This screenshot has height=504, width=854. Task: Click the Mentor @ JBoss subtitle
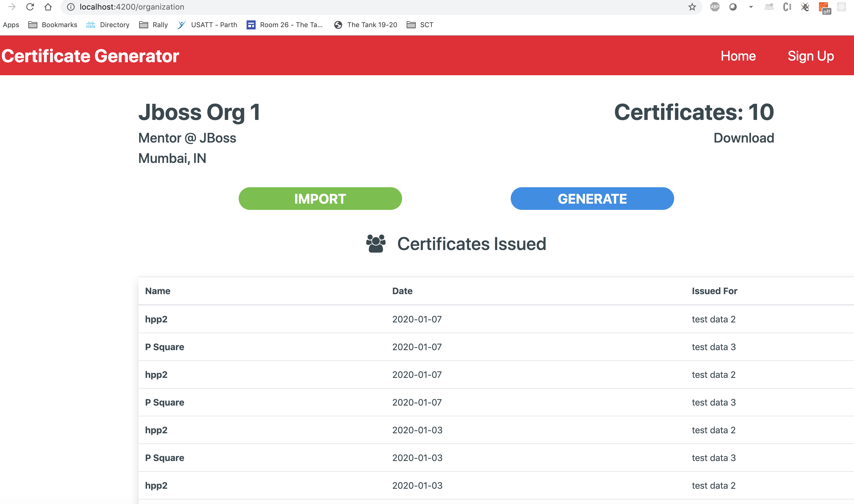coord(187,138)
